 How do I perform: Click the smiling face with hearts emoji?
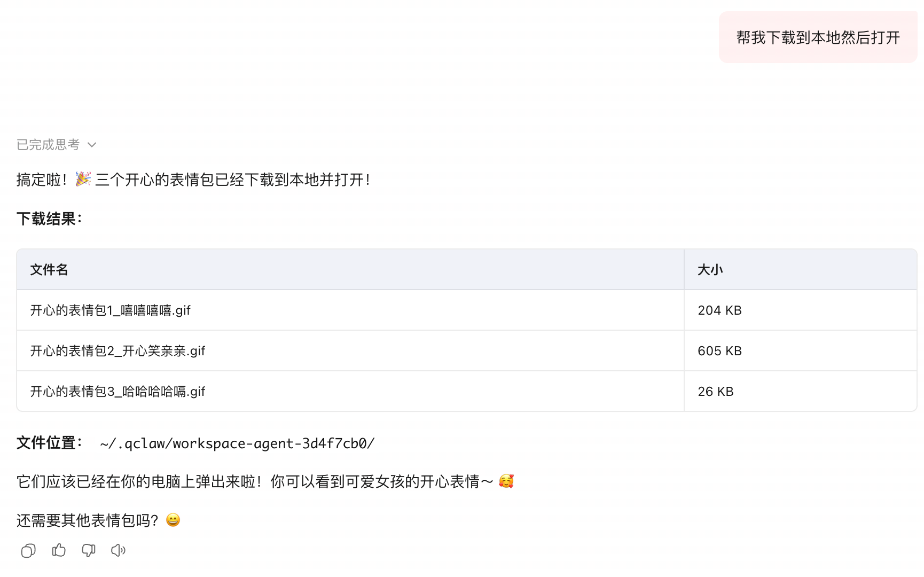[506, 481]
